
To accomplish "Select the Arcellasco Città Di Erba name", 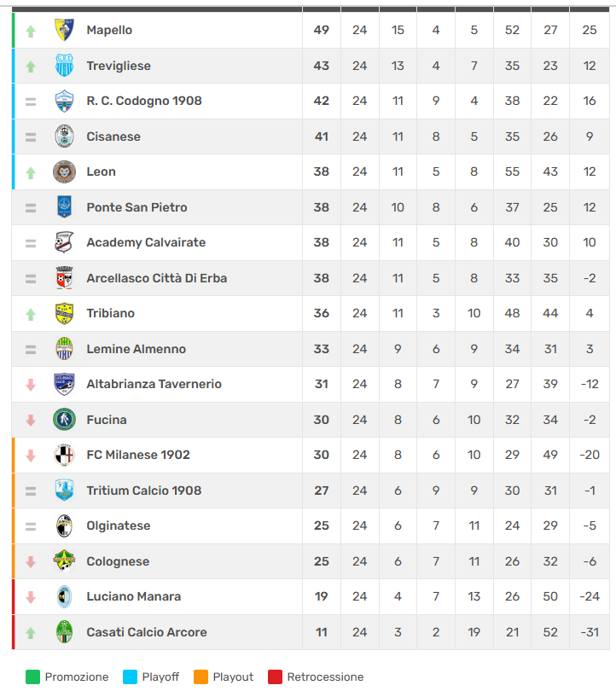I will coord(156,278).
